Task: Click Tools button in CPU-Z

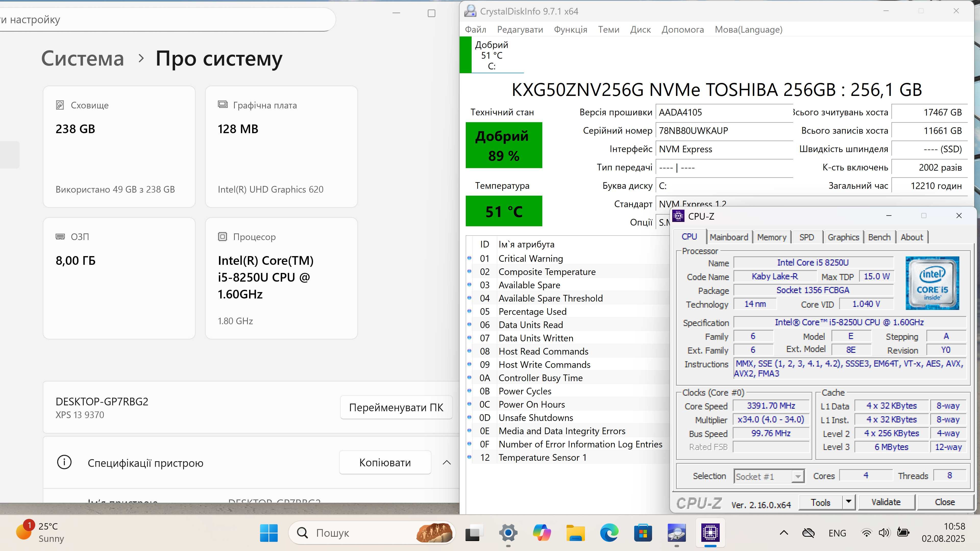Action: (820, 502)
